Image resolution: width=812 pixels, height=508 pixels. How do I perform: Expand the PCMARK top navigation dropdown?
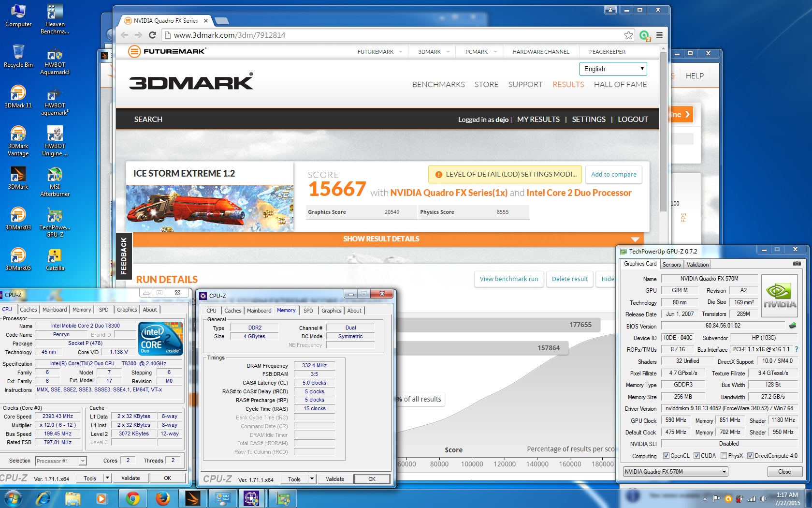pos(495,52)
